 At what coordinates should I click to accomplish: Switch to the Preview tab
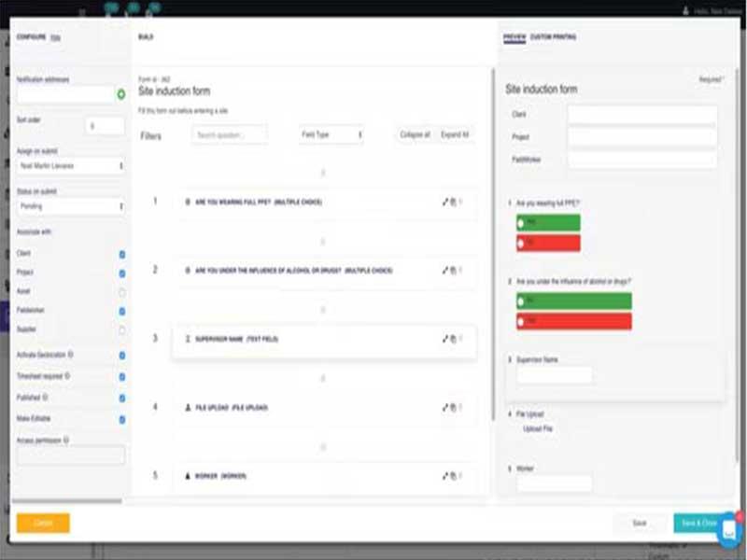pyautogui.click(x=514, y=36)
